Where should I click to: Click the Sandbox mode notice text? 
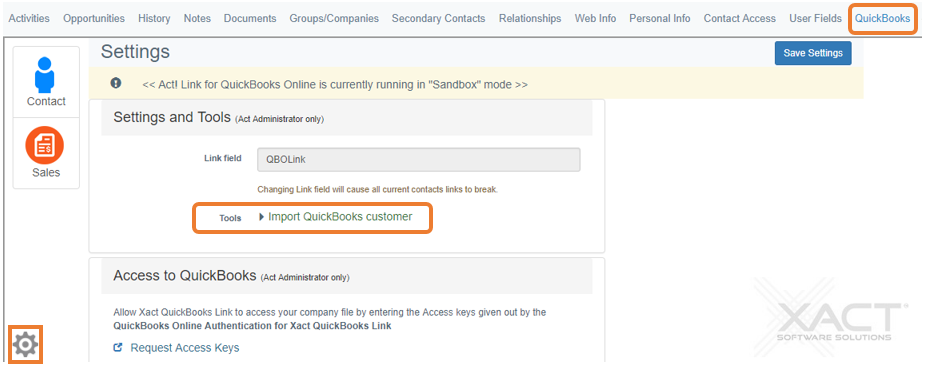335,84
